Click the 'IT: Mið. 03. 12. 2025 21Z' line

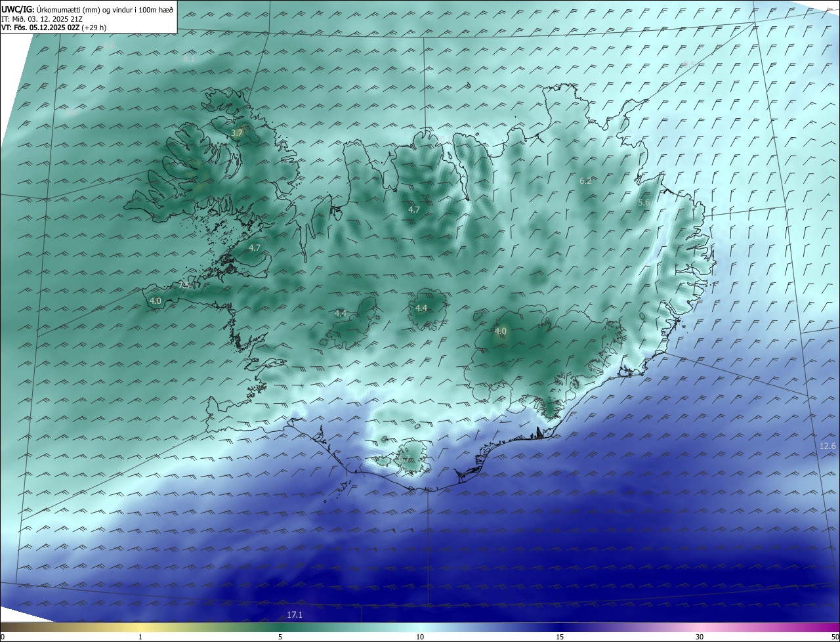tap(43, 18)
